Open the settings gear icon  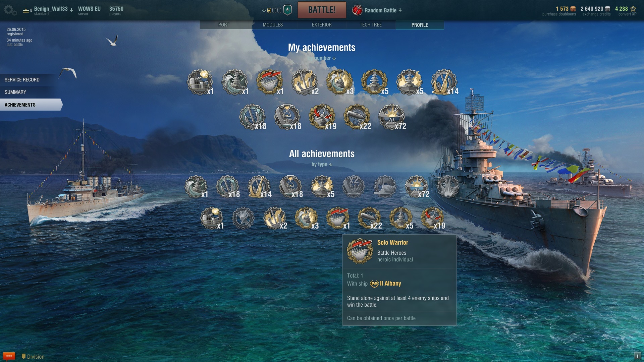10,10
